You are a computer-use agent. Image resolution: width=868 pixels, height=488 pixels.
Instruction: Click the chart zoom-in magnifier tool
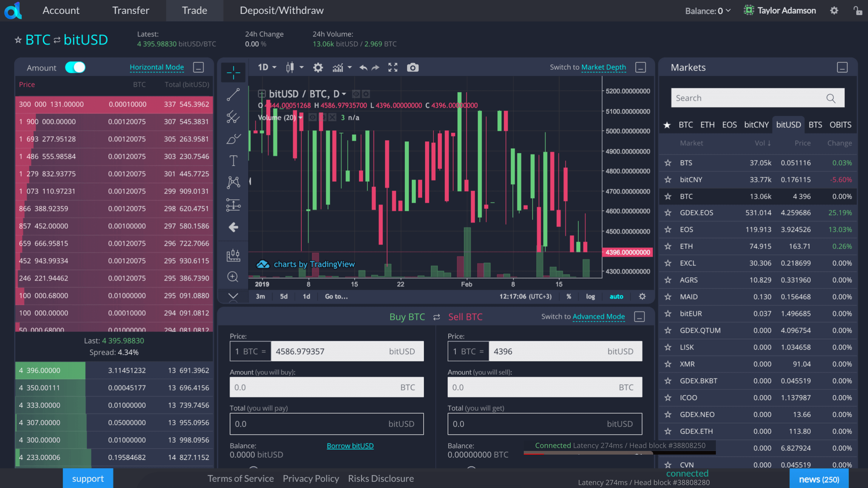(233, 277)
